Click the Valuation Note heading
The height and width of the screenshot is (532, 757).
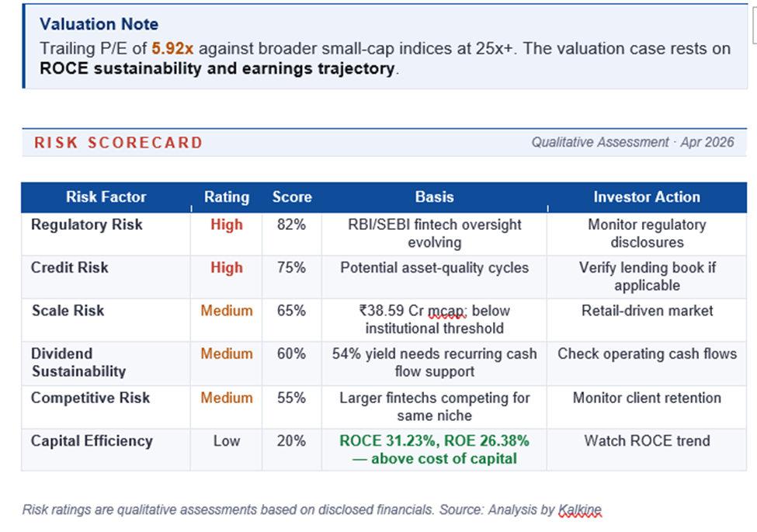click(x=99, y=25)
